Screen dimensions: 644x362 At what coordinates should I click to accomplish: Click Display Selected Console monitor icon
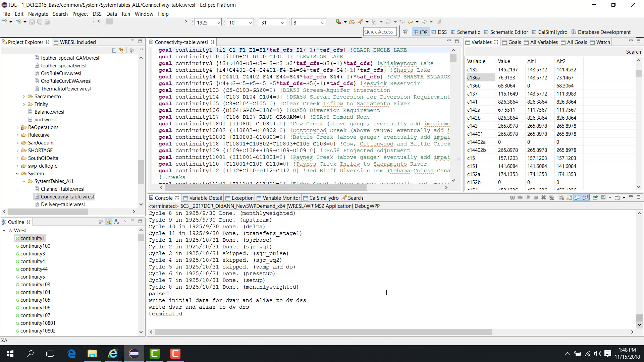603,198
